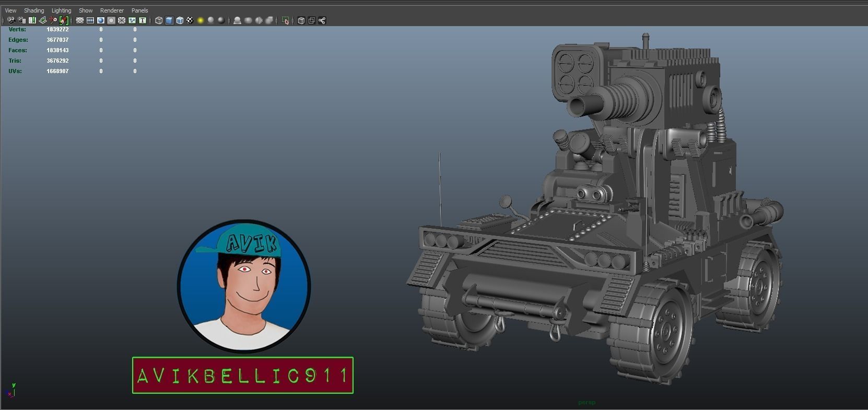This screenshot has width=868, height=410.
Task: Switch to Wireframe cube display
Action: click(159, 20)
